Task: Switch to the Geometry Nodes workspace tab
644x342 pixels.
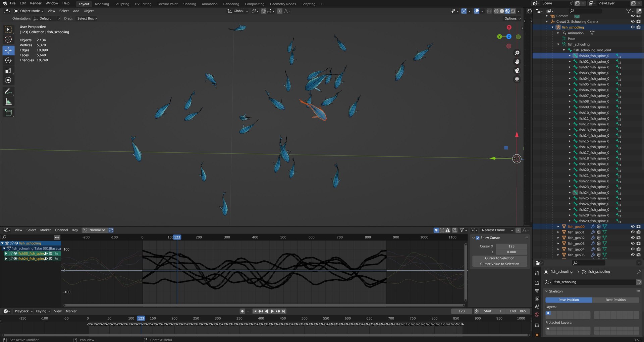Action: point(283,4)
